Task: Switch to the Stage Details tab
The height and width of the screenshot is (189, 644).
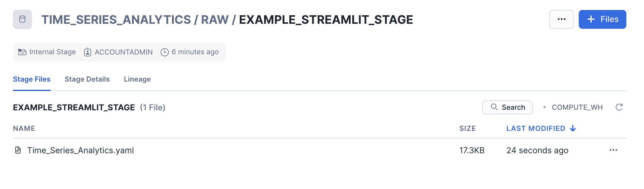Action: tap(87, 79)
